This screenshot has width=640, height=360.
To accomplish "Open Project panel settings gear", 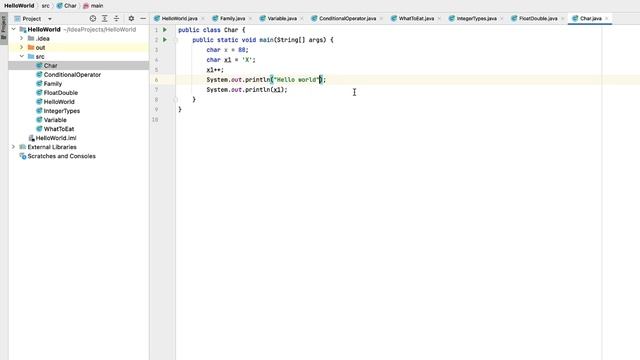I will point(131,18).
